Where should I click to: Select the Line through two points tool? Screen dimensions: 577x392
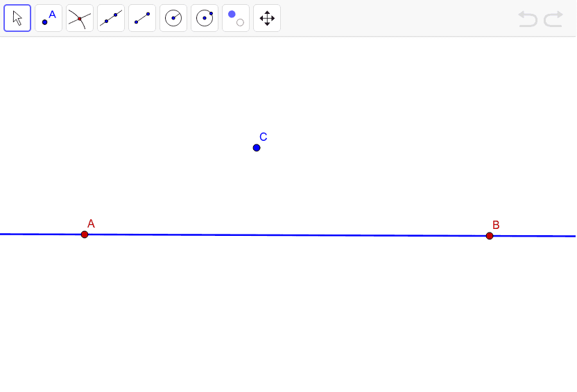(x=111, y=18)
